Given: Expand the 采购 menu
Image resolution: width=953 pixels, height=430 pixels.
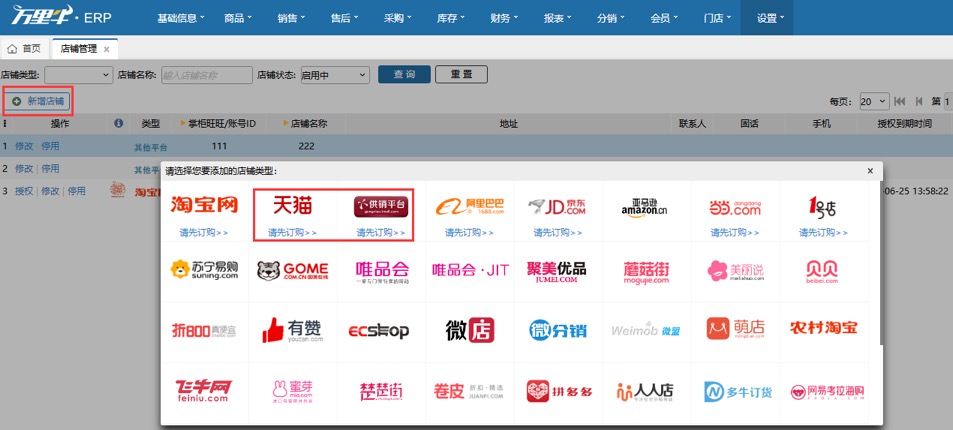Looking at the screenshot, I should pos(397,18).
